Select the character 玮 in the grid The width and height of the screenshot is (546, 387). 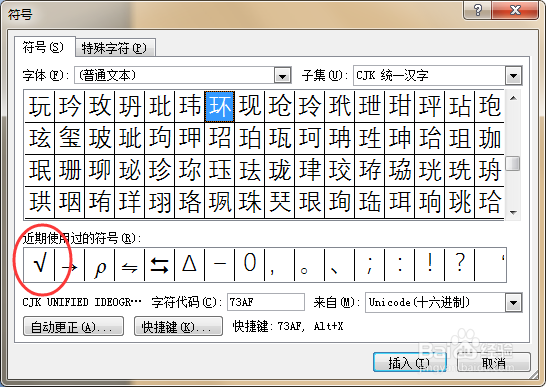coord(189,106)
